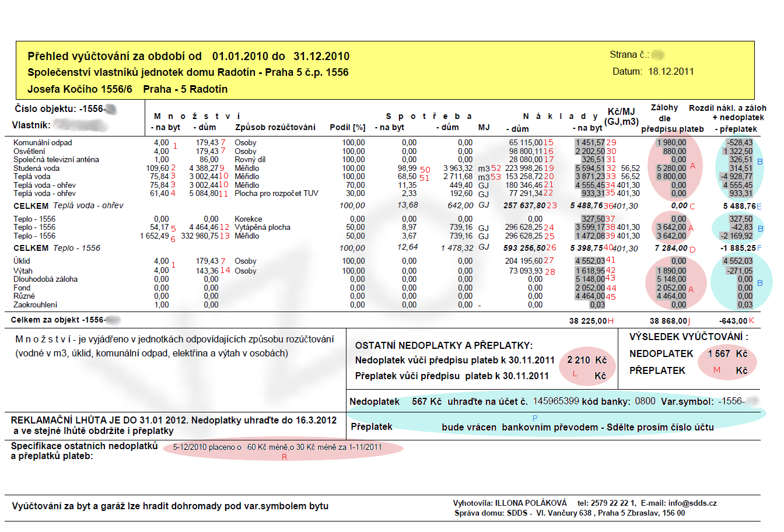The image size is (784, 532).
Task: Select the "Komunální odpad" row label
Action: click(x=43, y=143)
